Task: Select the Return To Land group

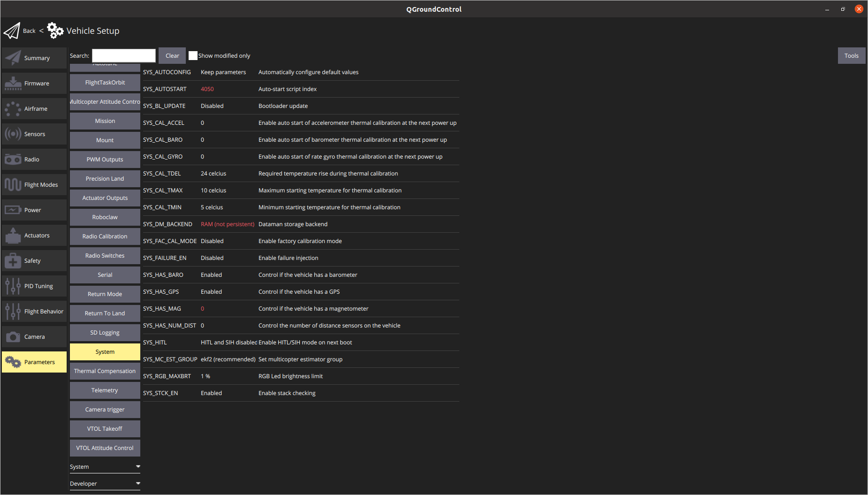Action: [105, 313]
